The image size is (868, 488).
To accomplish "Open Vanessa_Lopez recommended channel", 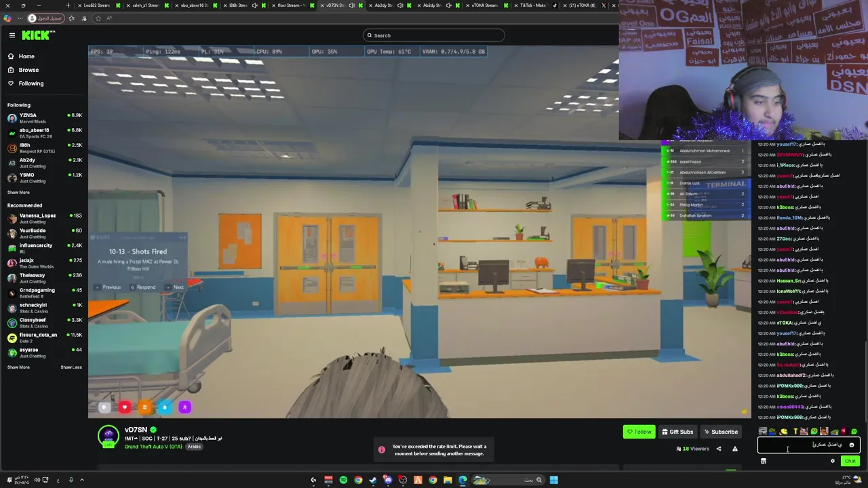I will [x=44, y=218].
